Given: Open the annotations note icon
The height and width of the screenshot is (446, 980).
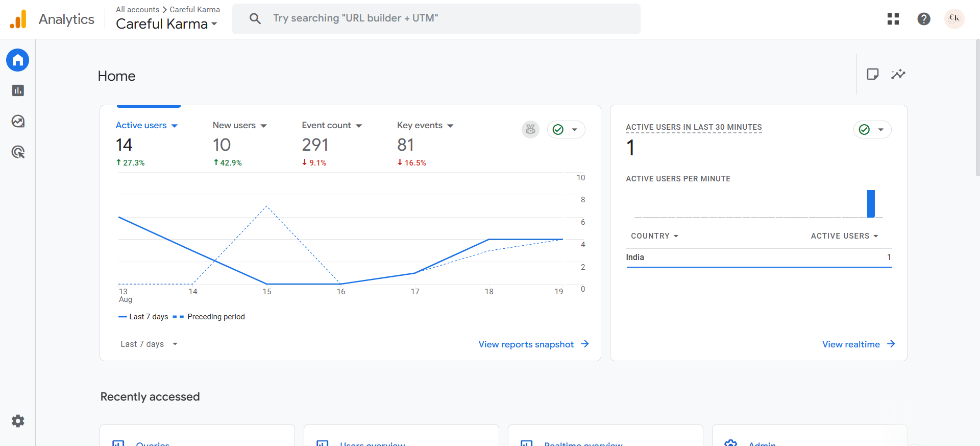Looking at the screenshot, I should 872,74.
